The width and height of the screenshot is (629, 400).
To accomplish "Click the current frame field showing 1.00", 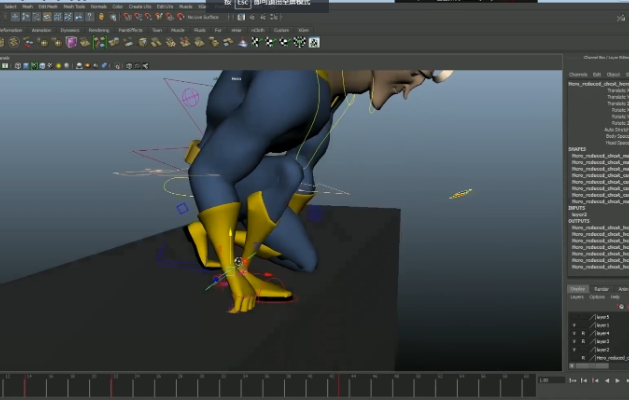I will tap(550, 380).
